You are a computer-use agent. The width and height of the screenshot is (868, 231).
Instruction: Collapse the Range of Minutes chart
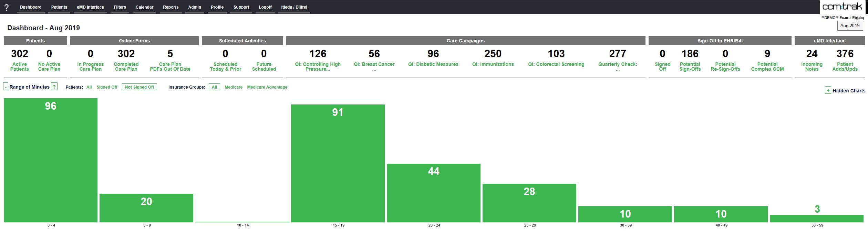pos(6,87)
